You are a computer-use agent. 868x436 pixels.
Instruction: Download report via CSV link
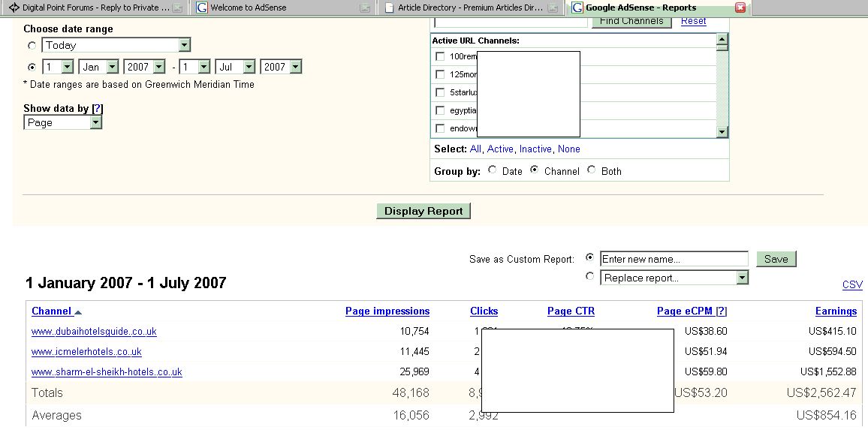tap(852, 285)
